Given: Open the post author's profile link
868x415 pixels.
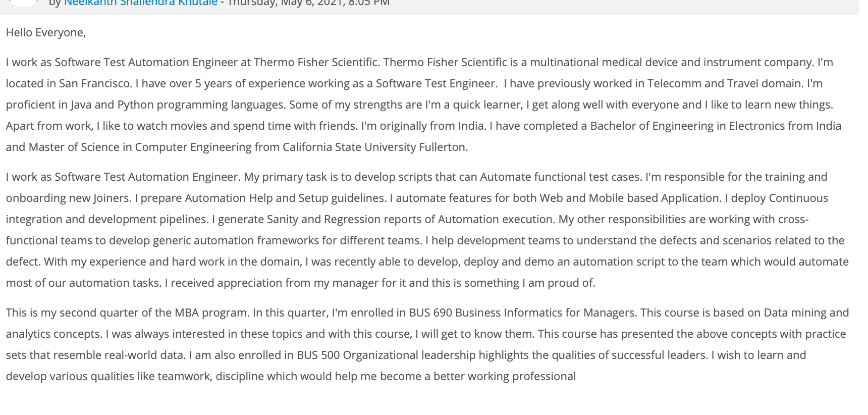Looking at the screenshot, I should (140, 3).
